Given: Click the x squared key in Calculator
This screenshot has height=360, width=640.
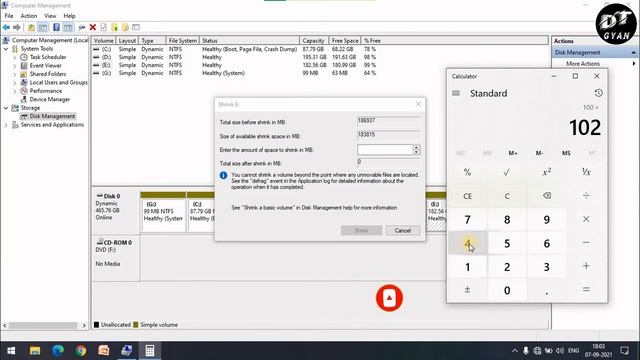Looking at the screenshot, I should (547, 172).
